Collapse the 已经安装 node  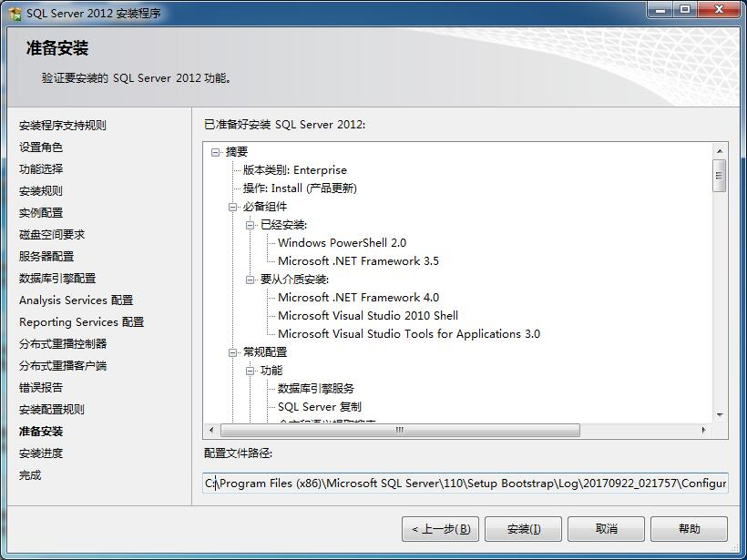click(251, 225)
